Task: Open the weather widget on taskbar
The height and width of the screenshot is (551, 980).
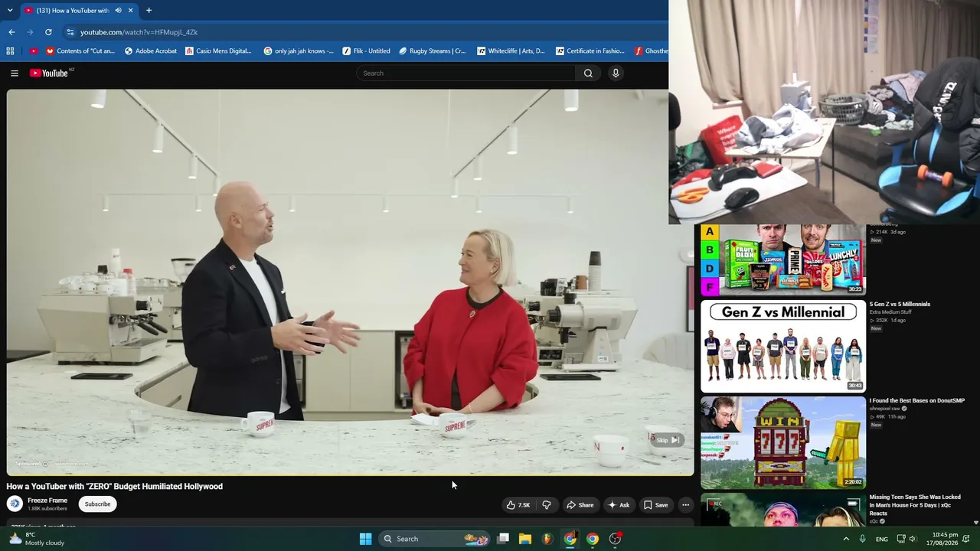Action: pos(36,539)
